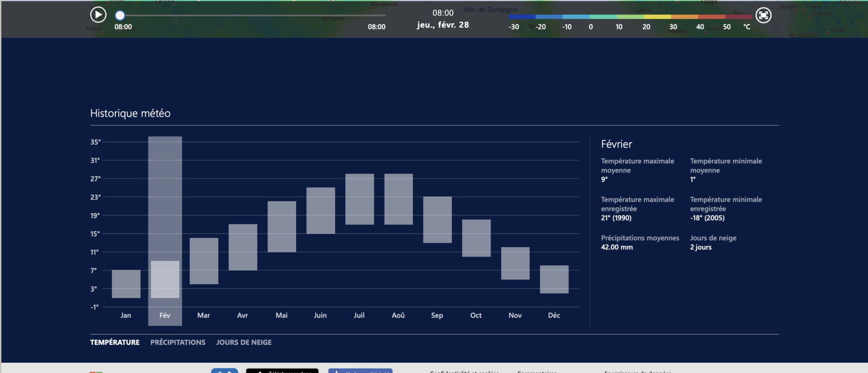Viewport: 868px width, 373px height.
Task: Click the "35°" y-axis label
Action: click(x=95, y=142)
